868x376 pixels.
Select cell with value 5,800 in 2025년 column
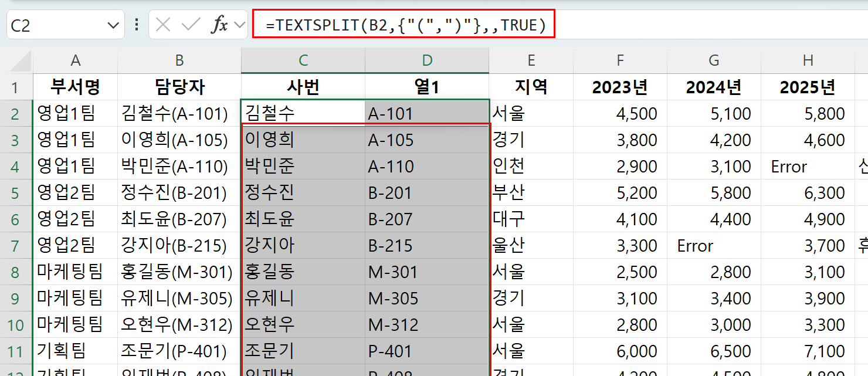pyautogui.click(x=808, y=114)
